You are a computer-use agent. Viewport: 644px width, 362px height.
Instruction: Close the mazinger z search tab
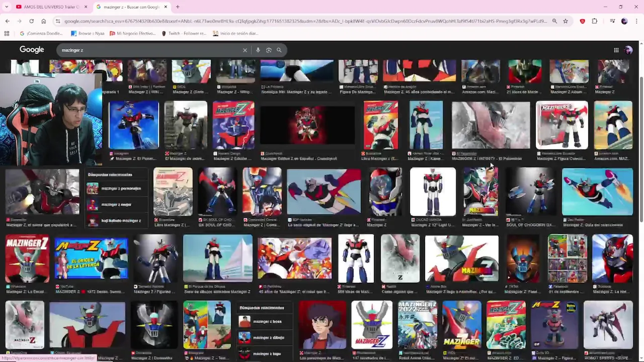[166, 7]
